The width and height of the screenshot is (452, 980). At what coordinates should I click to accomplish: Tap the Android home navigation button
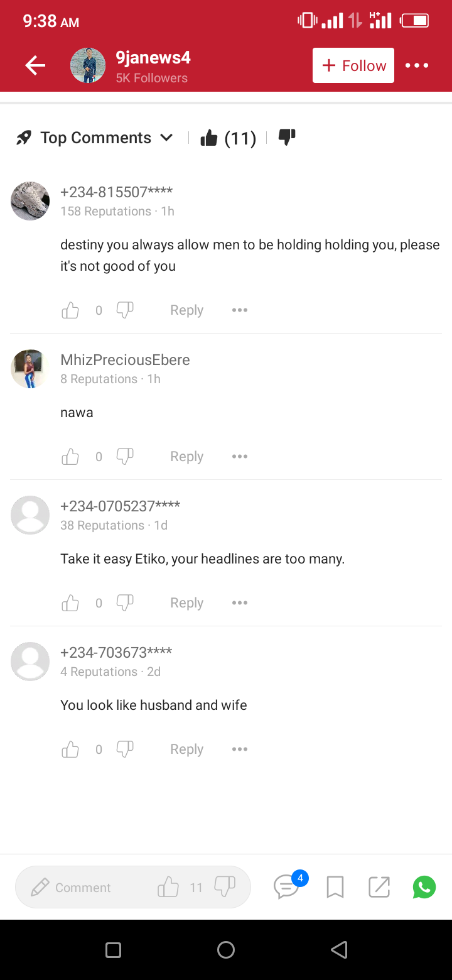pos(226,950)
